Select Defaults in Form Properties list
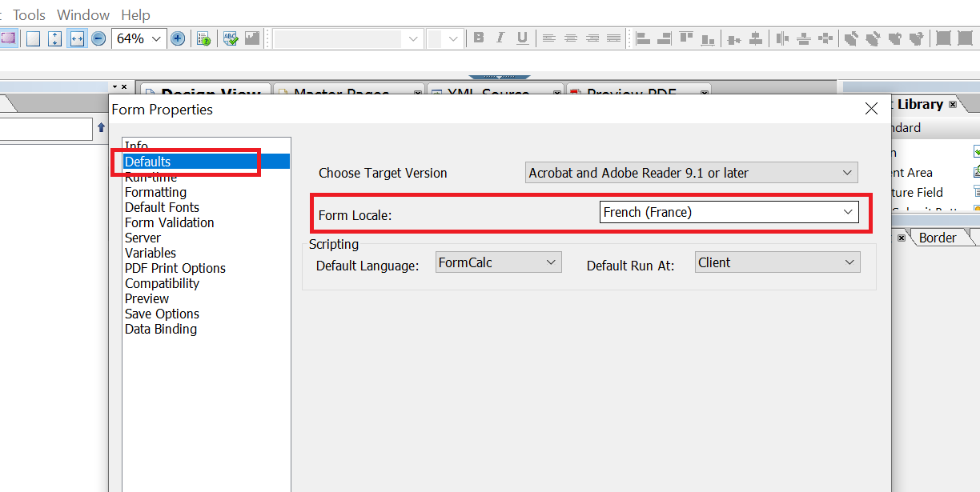 pyautogui.click(x=207, y=162)
